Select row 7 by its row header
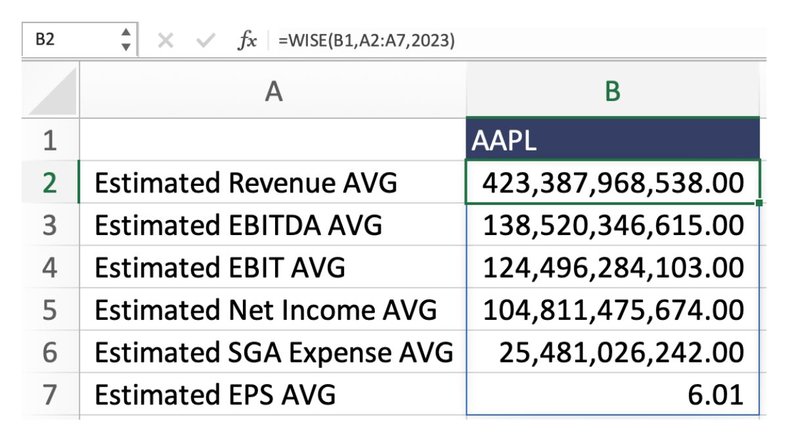Viewport: 788px width, 438px height. (47, 394)
